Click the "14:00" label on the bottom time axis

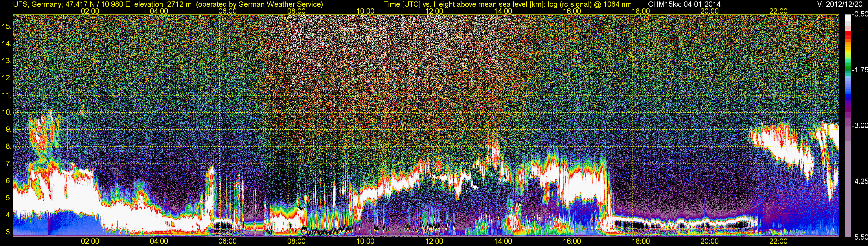[503, 241]
